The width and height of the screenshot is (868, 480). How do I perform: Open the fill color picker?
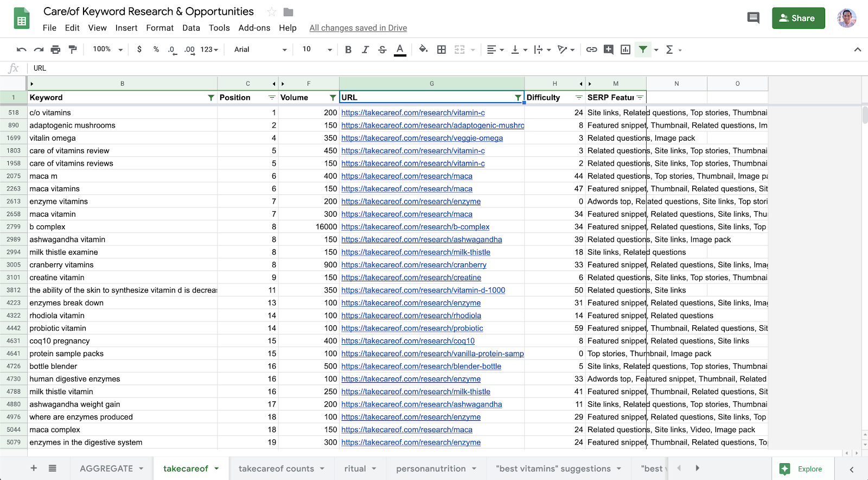pos(423,49)
